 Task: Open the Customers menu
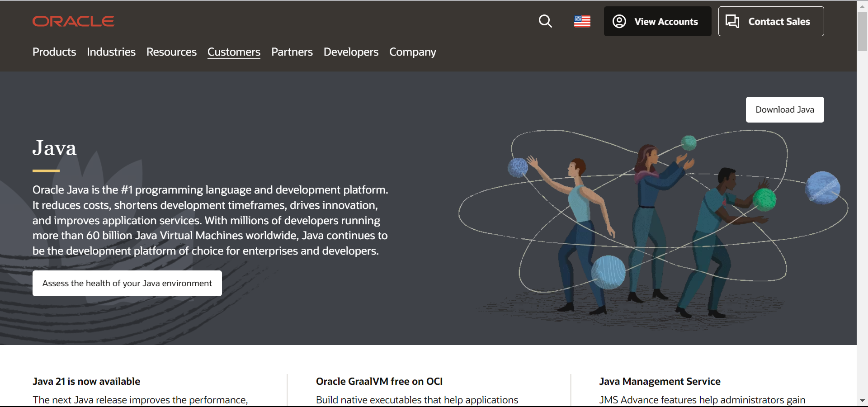pos(234,52)
